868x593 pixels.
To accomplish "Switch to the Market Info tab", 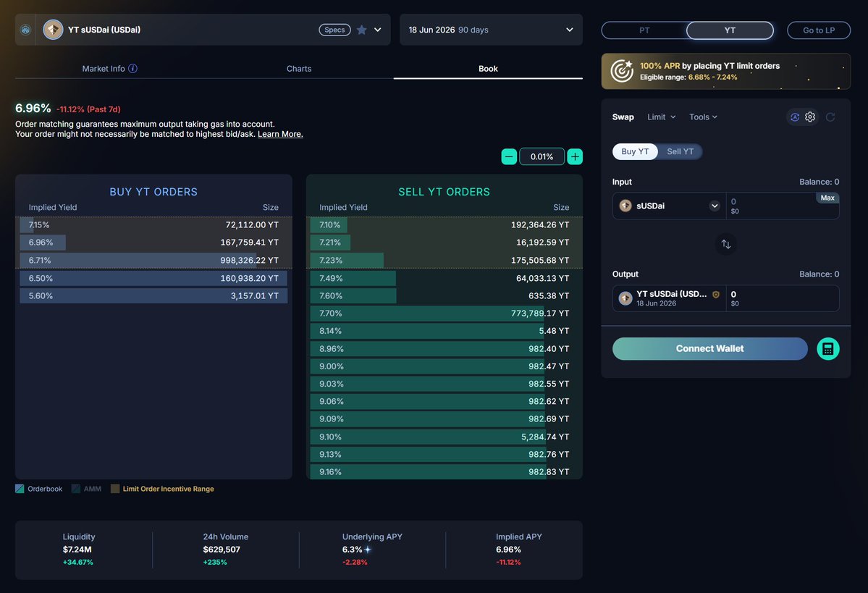I will pos(109,69).
